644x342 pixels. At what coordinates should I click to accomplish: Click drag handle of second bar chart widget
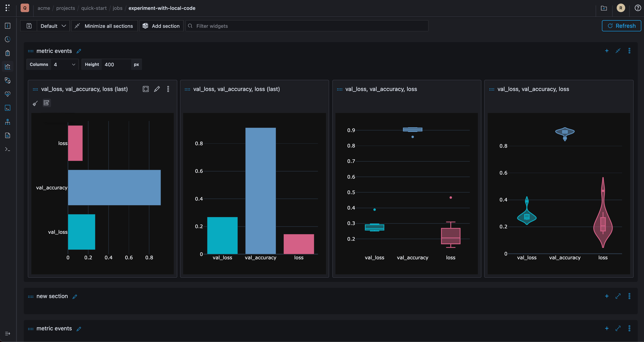point(187,89)
